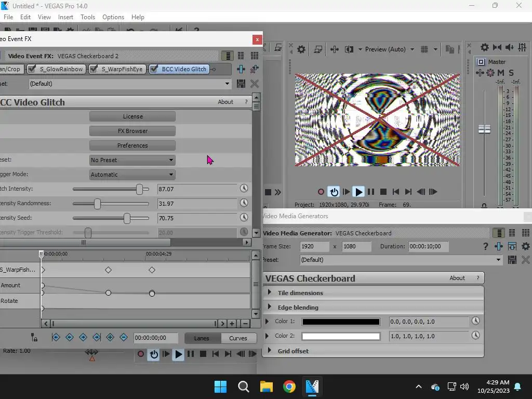The height and width of the screenshot is (399, 532).
Task: Click the keyframe sync lock icon
Action: (x=34, y=337)
